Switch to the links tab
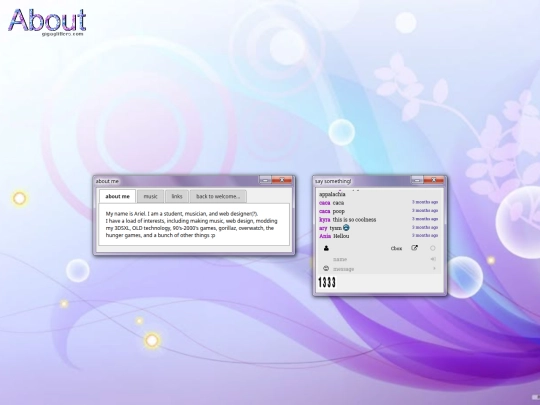Image resolution: width=540 pixels, height=405 pixels. point(177,196)
